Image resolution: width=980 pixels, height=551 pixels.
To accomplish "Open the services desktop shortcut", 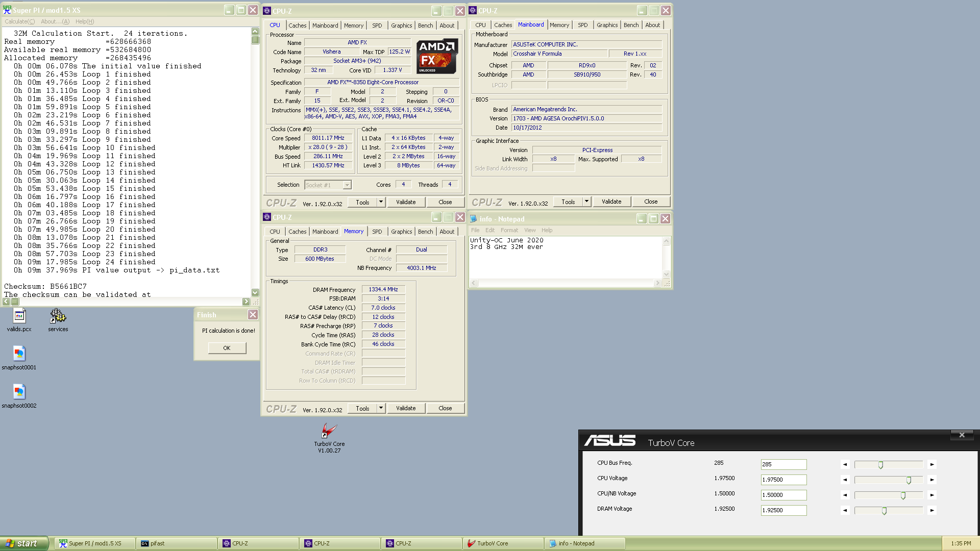I will coord(58,320).
